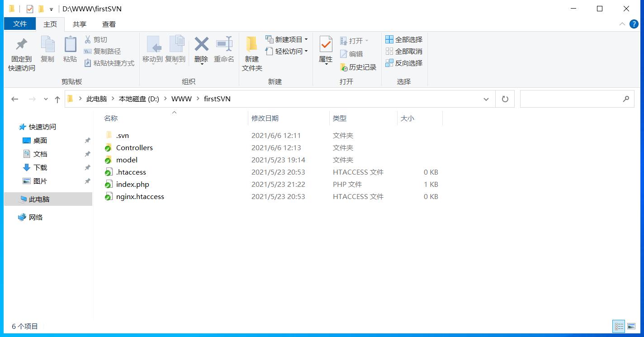This screenshot has height=337, width=644.
Task: Click This PC in the breadcrumb
Action: pos(96,99)
